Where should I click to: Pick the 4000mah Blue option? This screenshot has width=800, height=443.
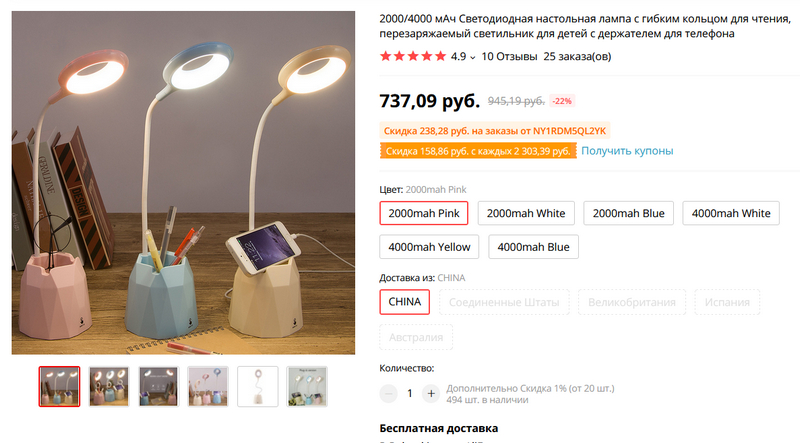coord(533,247)
